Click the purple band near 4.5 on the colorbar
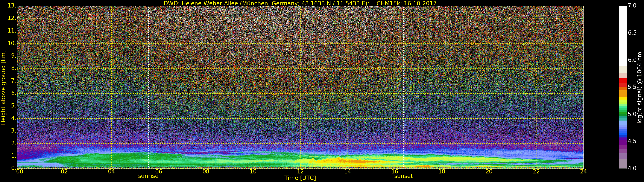The image size is (644, 182). pos(623,141)
